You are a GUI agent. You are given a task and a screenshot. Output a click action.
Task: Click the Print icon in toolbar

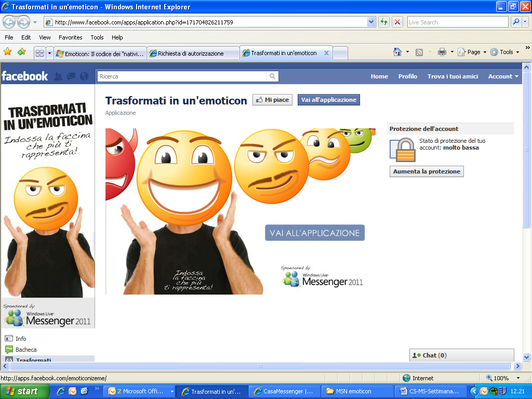pyautogui.click(x=442, y=52)
